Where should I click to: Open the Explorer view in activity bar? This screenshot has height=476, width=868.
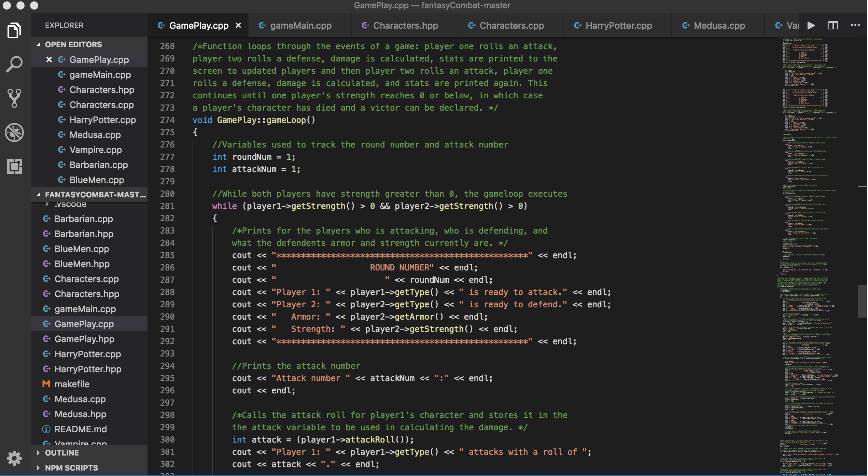[x=14, y=31]
